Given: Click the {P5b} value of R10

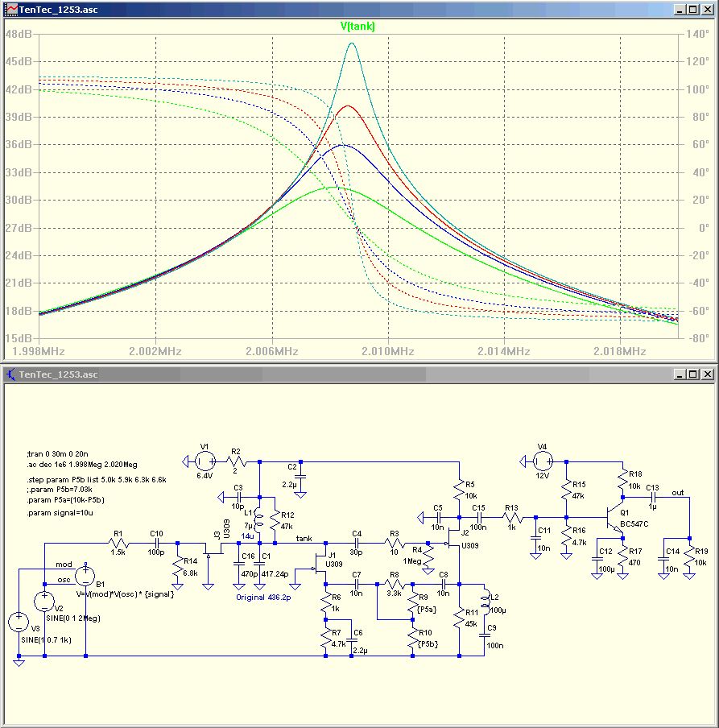Looking at the screenshot, I should point(428,644).
